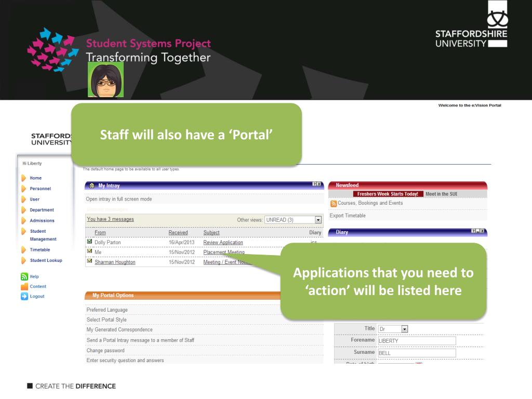
Task: Click Freshers Week Starts Today banner
Action: tap(388, 194)
